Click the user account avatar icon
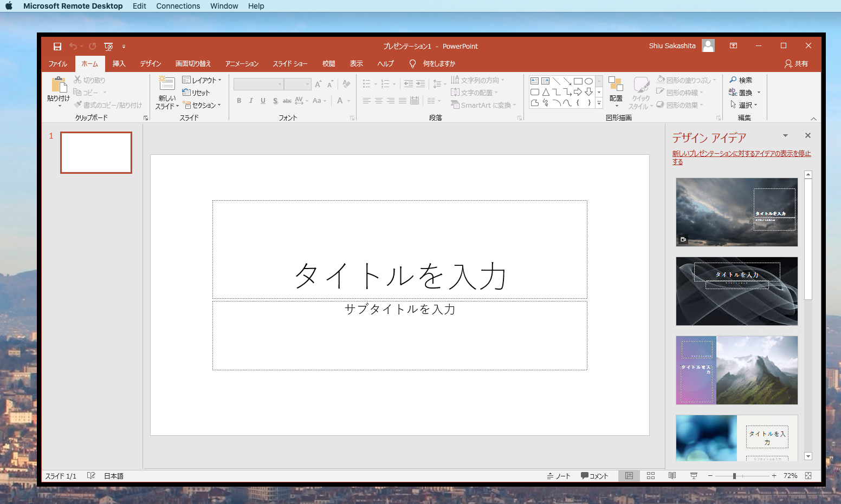The height and width of the screenshot is (504, 841). 708,46
